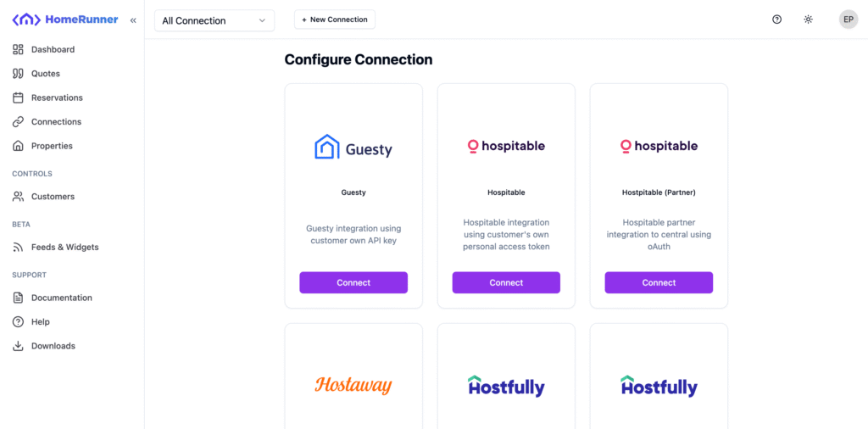Expand the All Connection dropdown
The height and width of the screenshot is (429, 868).
click(214, 20)
